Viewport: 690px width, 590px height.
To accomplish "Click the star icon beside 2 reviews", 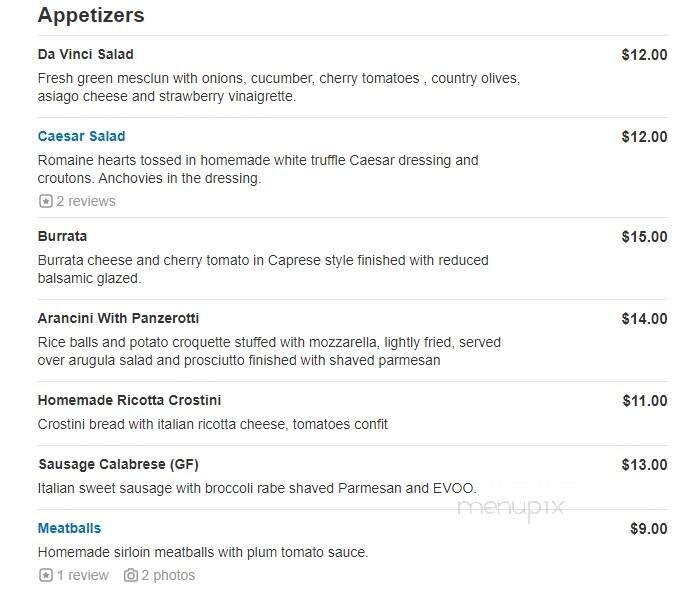I will coord(45,201).
